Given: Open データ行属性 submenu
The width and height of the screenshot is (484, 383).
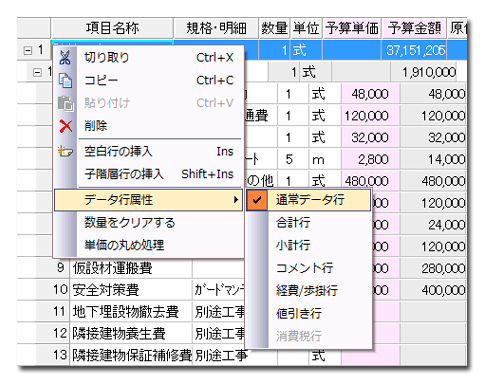Looking at the screenshot, I should coord(148,200).
